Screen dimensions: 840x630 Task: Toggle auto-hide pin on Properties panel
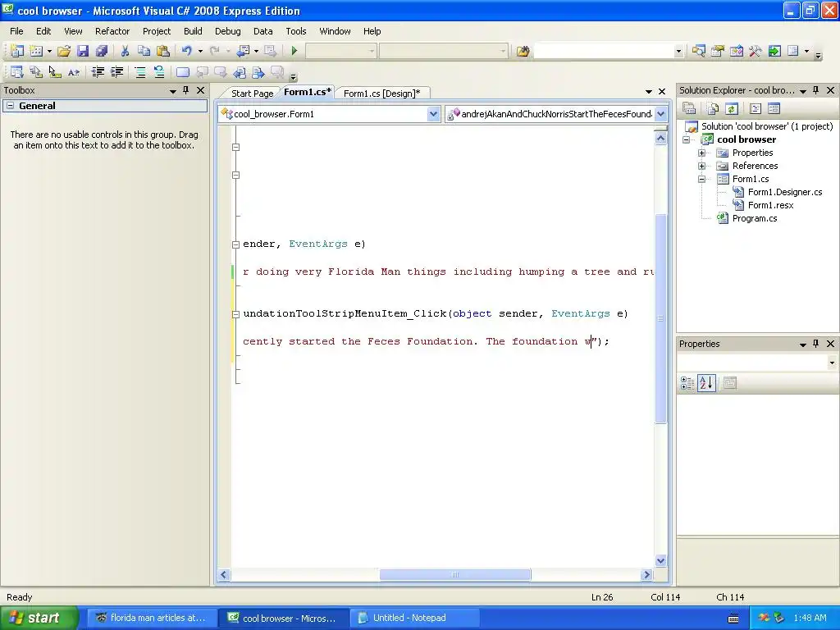click(x=816, y=344)
